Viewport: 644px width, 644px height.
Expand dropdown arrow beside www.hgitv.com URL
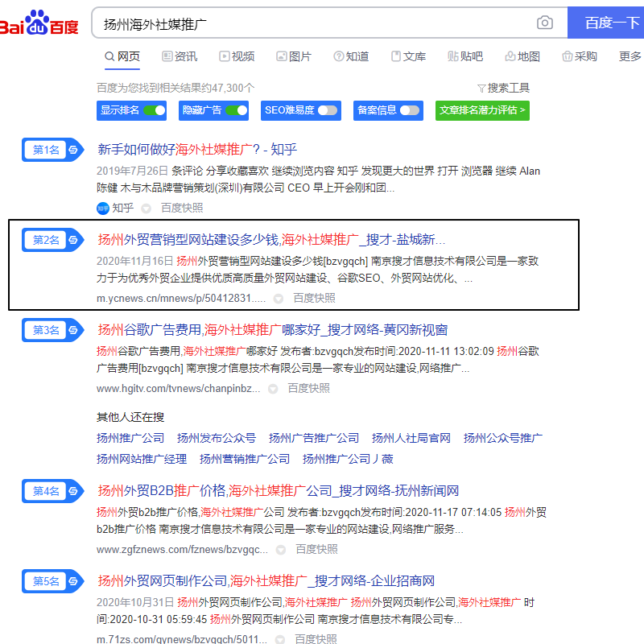tap(273, 389)
